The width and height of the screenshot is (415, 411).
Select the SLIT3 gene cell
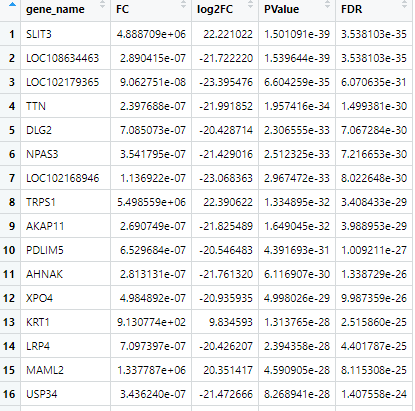click(65, 34)
